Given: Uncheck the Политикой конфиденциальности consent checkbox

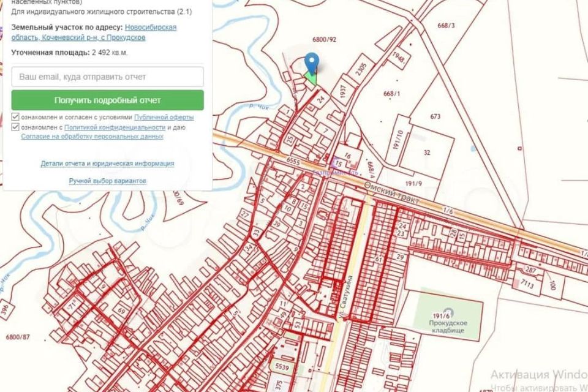Looking at the screenshot, I should click(x=15, y=127).
